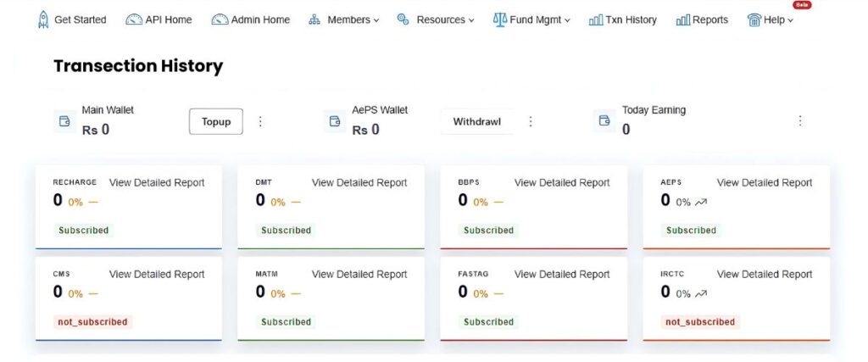868x362 pixels.
Task: Click the Today Earning wallet icon
Action: (x=604, y=121)
